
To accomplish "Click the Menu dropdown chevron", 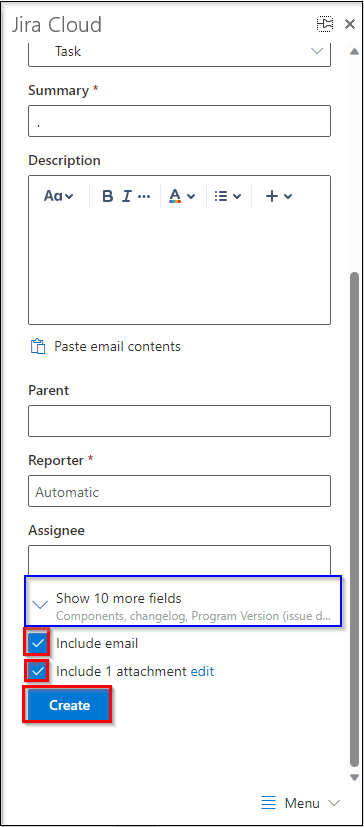I will pyautogui.click(x=333, y=803).
